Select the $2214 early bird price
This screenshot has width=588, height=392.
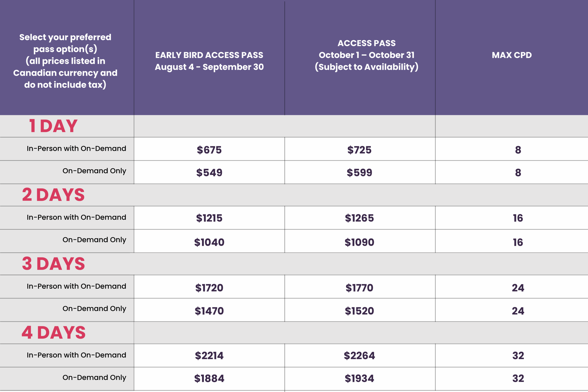(209, 355)
